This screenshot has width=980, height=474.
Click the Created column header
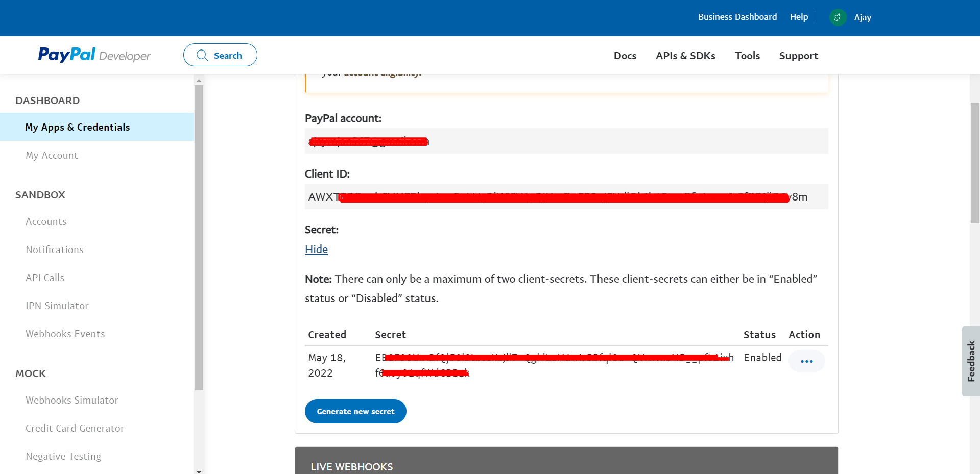tap(327, 335)
